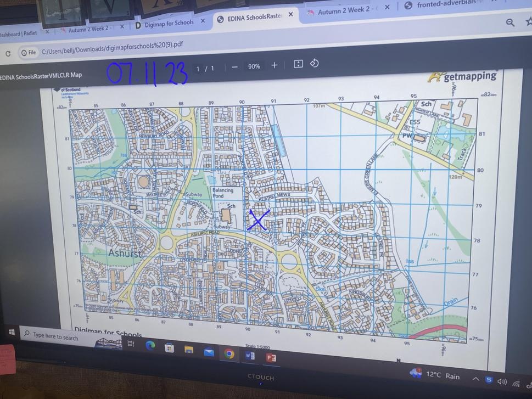This screenshot has width=532, height=399.
Task: Click the ASHURST ROAD label above roundabout
Action: (x=205, y=233)
